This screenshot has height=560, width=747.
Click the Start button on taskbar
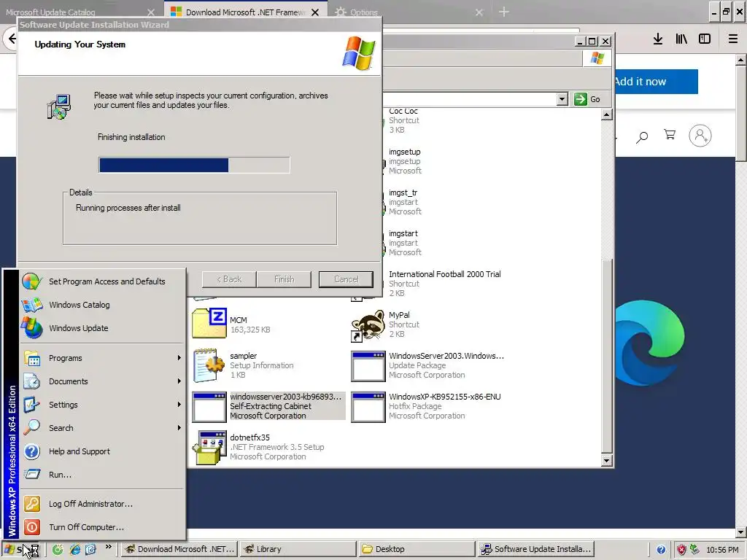pos(21,550)
